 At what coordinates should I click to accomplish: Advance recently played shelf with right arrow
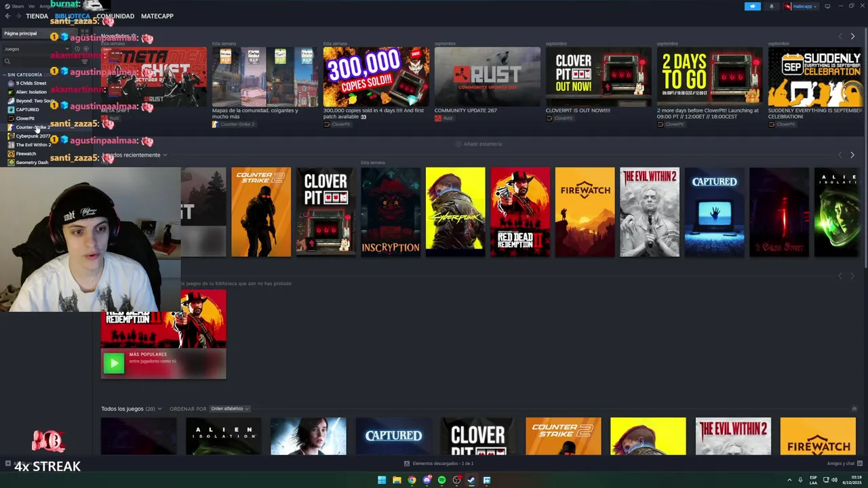click(x=852, y=155)
